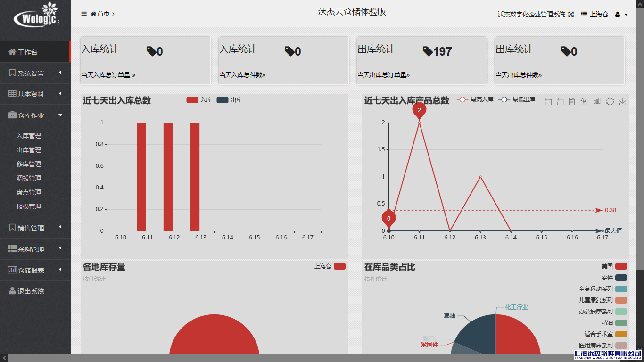Toggle the 入库 legend series
Image resolution: width=644 pixels, height=362 pixels.
tap(199, 100)
